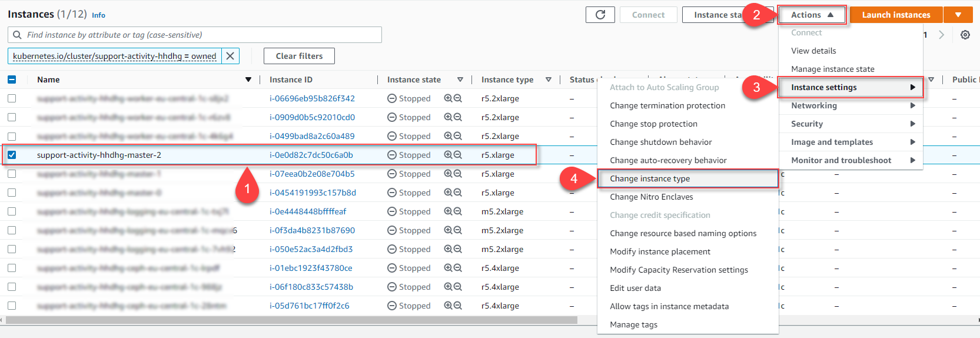Zoom in filter on i-0909d0b5c92010cd0 state

tap(449, 117)
